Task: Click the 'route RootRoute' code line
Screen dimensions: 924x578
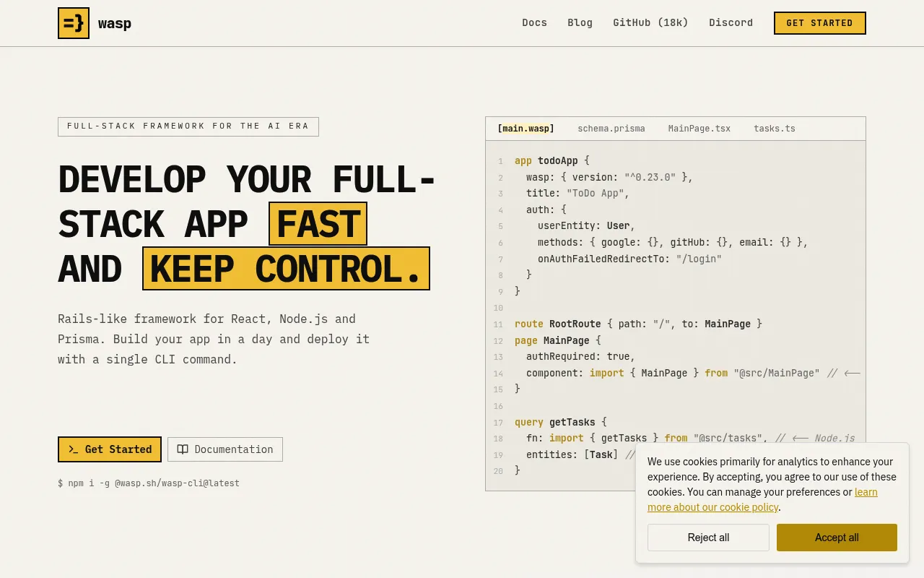Action: click(638, 324)
